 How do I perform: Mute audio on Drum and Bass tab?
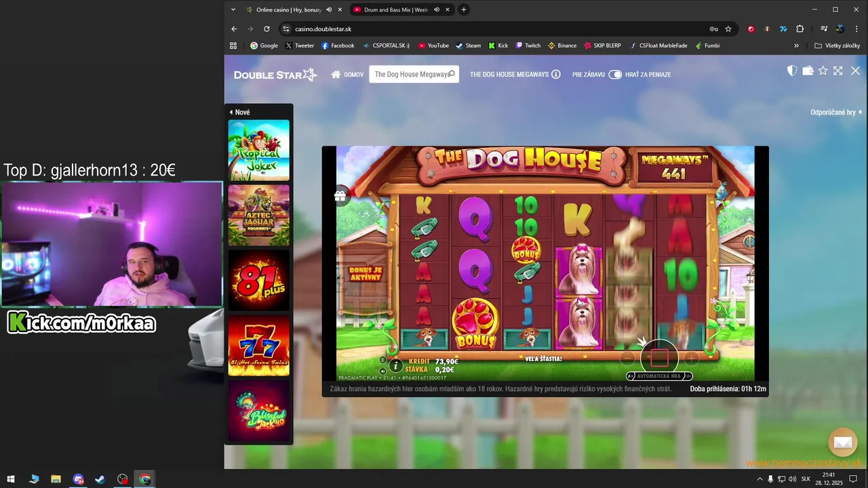pos(436,9)
